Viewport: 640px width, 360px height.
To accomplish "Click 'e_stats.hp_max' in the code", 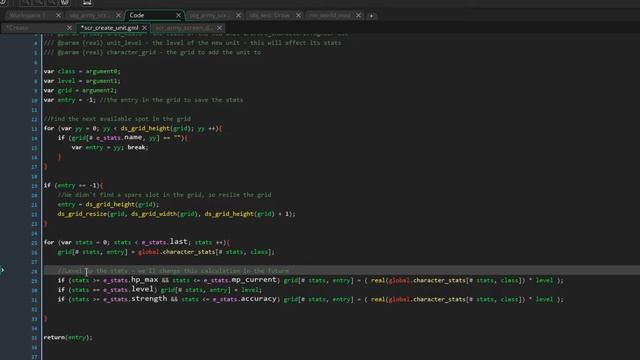I will [131, 280].
